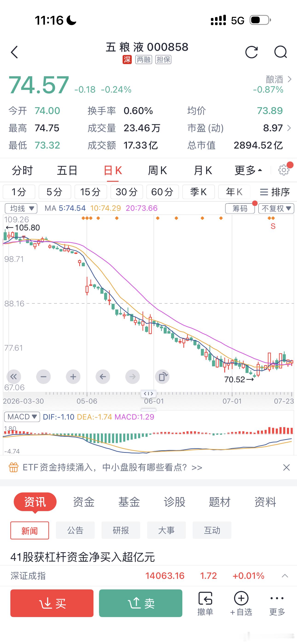
Task: Open the search magnifier icon
Action: click(280, 52)
